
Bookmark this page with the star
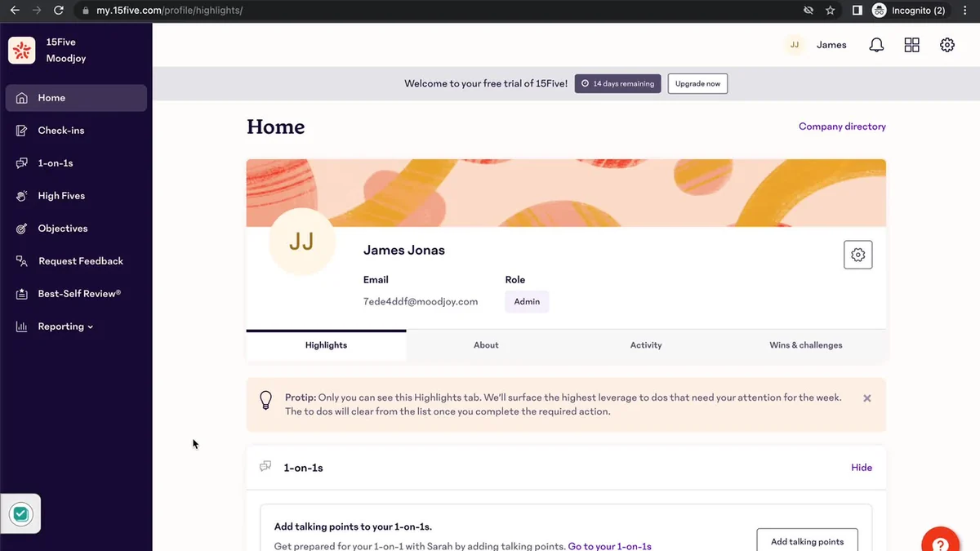[830, 11]
